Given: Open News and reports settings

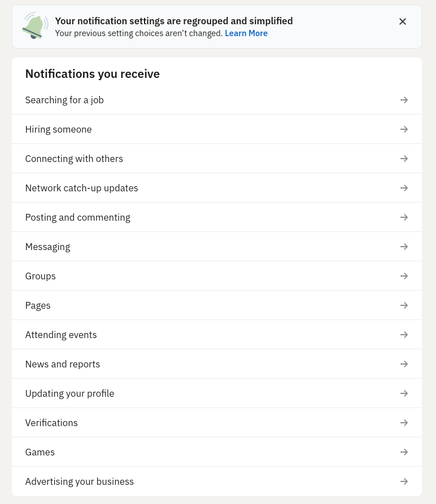Looking at the screenshot, I should (x=404, y=364).
